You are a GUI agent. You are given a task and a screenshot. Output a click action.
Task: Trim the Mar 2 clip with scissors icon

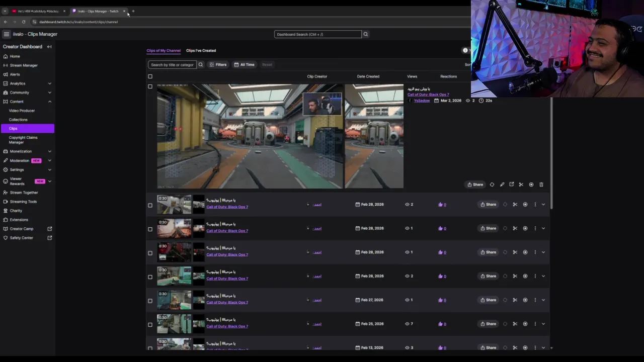521,185
